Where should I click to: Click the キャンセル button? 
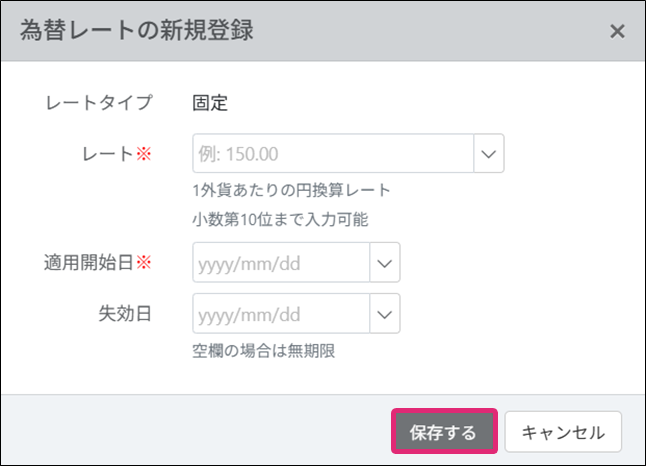click(563, 432)
